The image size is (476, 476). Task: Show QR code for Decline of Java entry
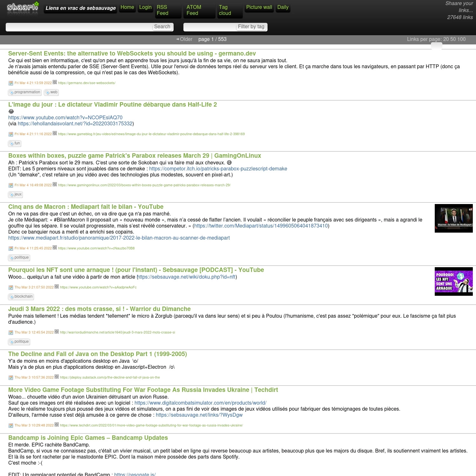(57, 376)
